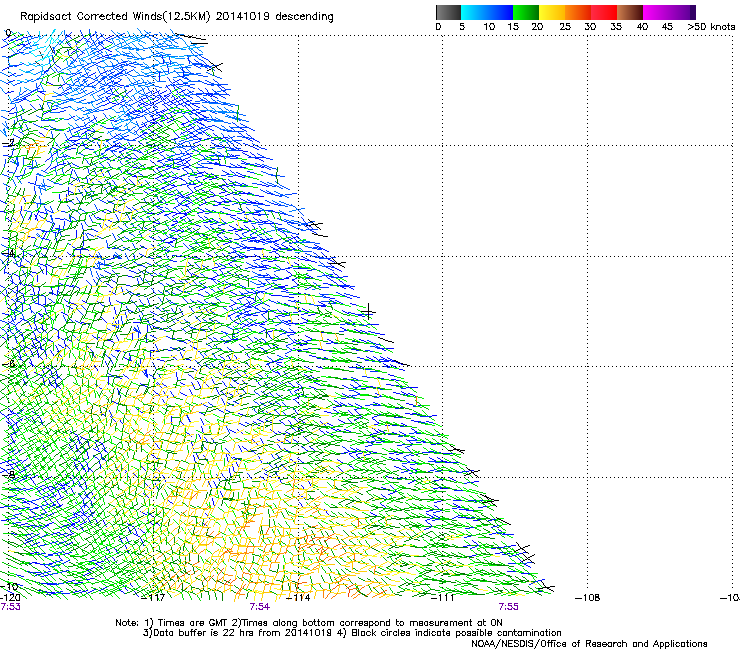Click the '-114' longitude axis label
740x650 pixels.
pyautogui.click(x=299, y=598)
